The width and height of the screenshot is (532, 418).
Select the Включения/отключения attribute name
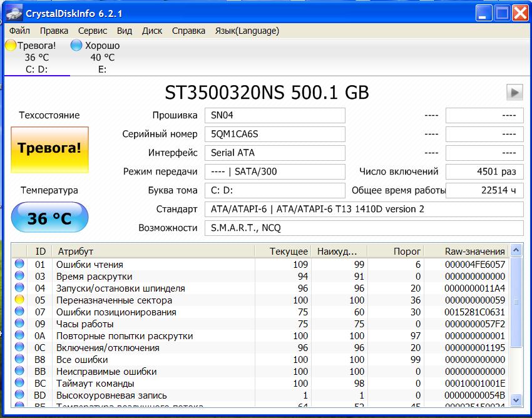click(x=108, y=347)
